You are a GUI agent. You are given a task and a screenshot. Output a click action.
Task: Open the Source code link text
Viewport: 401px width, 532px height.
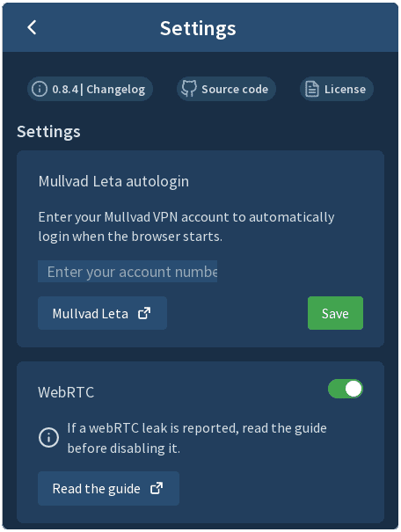[x=235, y=89]
